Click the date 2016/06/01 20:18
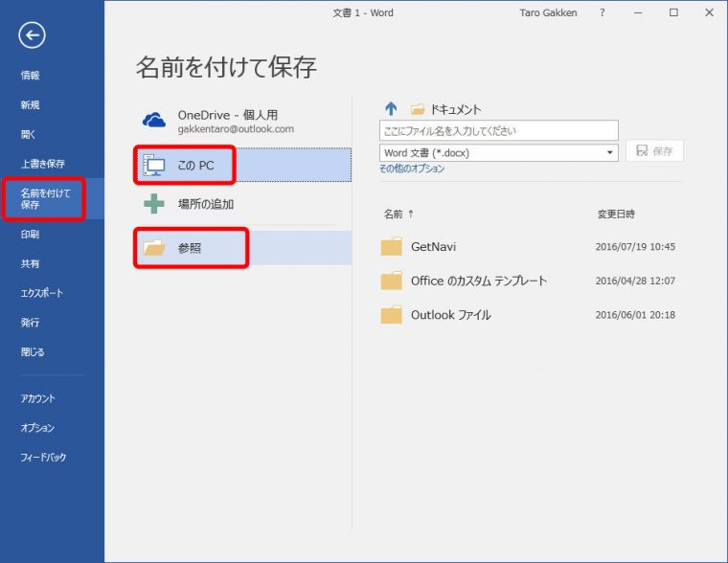728x563 pixels. pyautogui.click(x=635, y=315)
